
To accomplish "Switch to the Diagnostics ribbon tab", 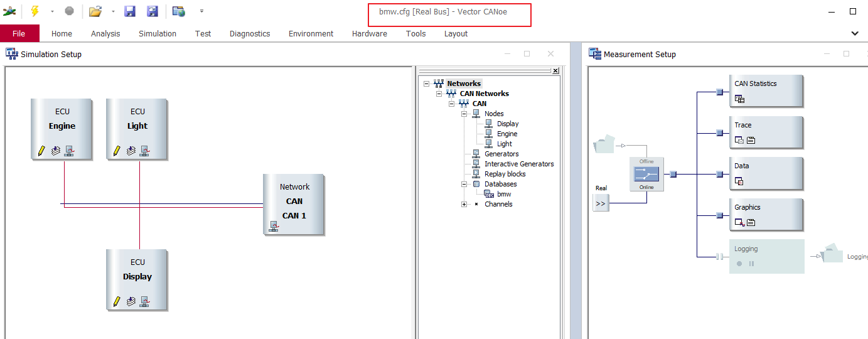I will (x=250, y=34).
